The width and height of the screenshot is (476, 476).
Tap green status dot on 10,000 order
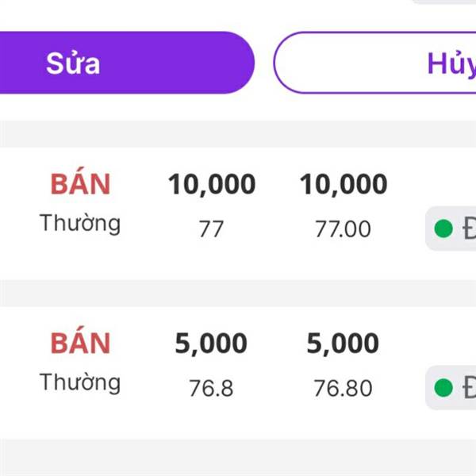(444, 229)
